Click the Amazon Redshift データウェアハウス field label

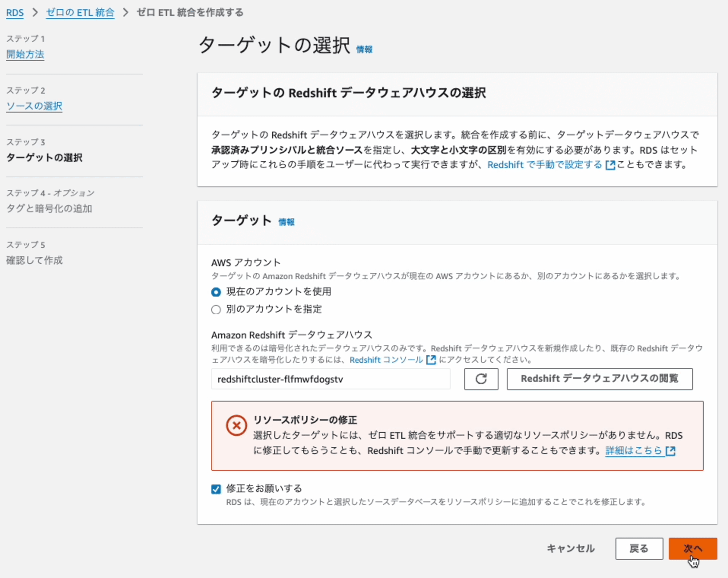[292, 335]
